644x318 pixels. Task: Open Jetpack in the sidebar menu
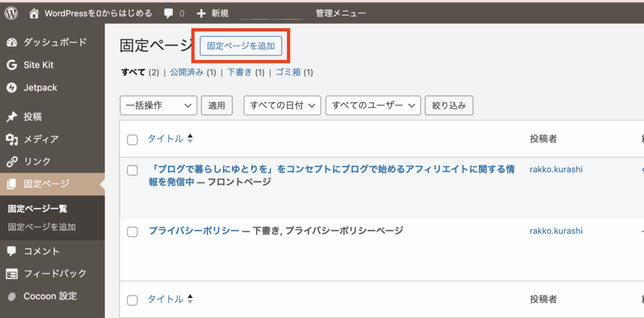pos(40,87)
